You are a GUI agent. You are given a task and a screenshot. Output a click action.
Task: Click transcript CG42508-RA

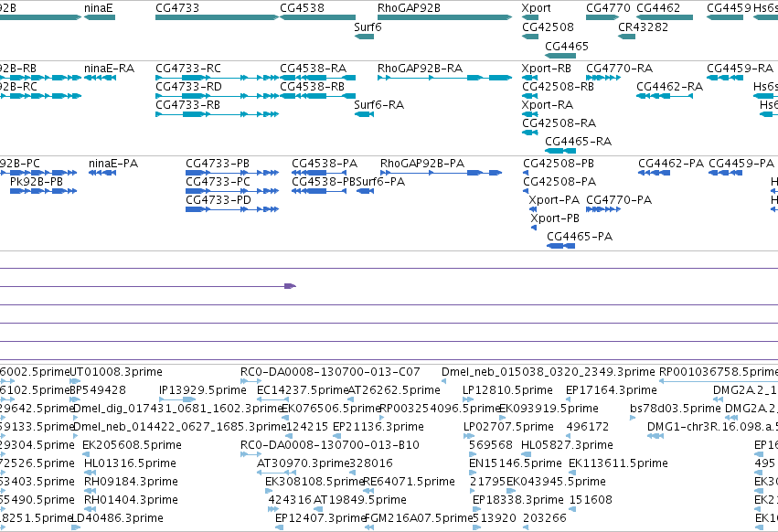tap(530, 133)
